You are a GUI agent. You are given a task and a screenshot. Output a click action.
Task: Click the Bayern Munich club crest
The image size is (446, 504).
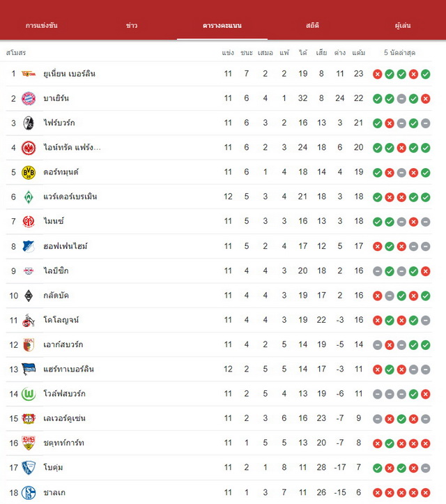(29, 98)
